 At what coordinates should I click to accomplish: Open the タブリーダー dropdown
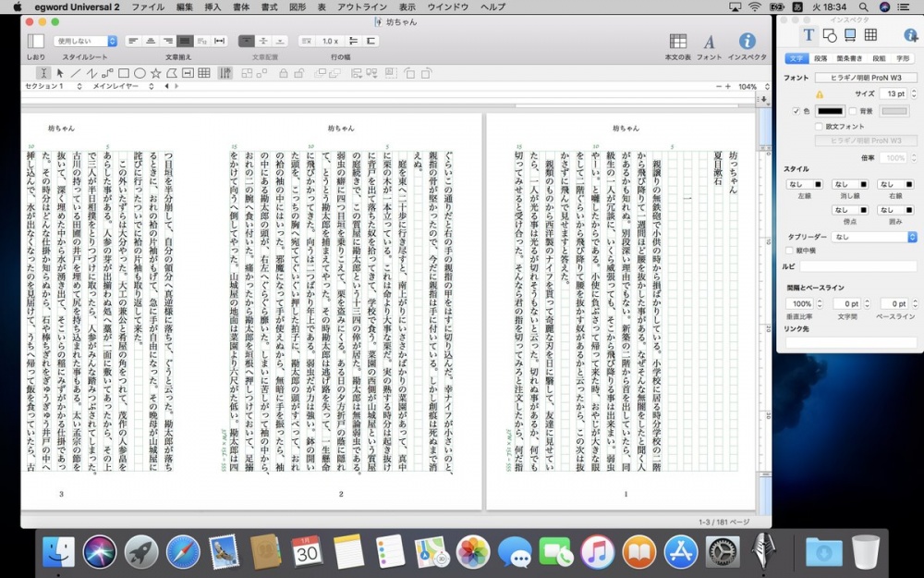point(874,237)
